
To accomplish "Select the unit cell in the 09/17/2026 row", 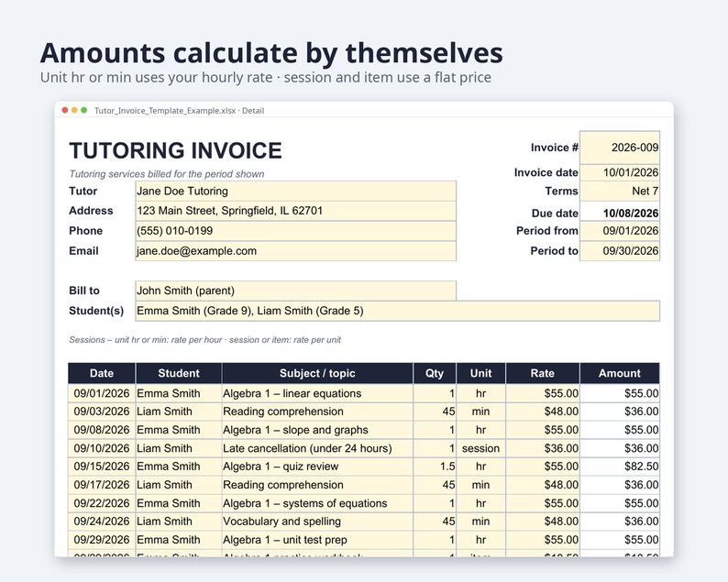I will point(481,485).
